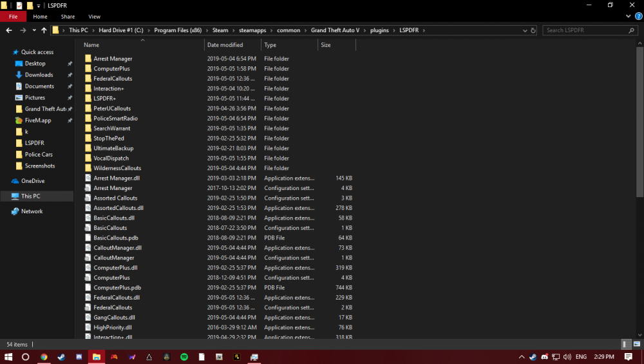Select file 'HighPriority.dll'

[x=113, y=328]
